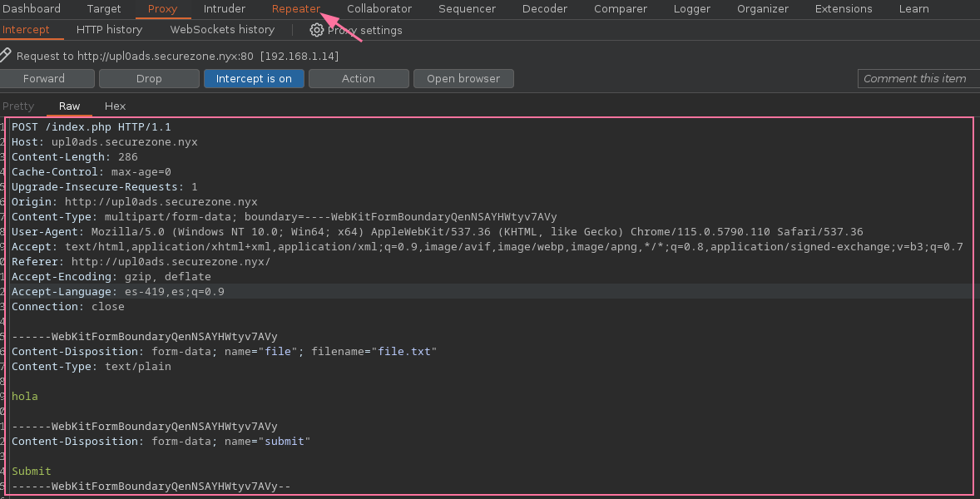Image resolution: width=980 pixels, height=499 pixels.
Task: Click the Proxy settings gear icon
Action: coord(316,30)
